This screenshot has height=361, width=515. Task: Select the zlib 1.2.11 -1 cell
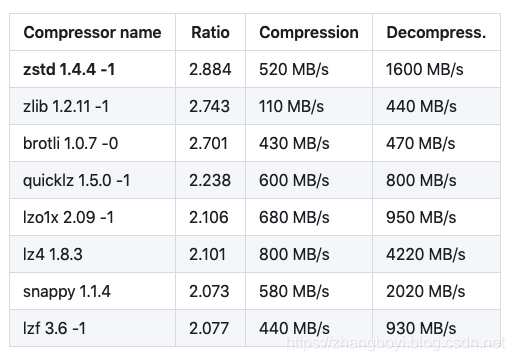click(x=92, y=106)
